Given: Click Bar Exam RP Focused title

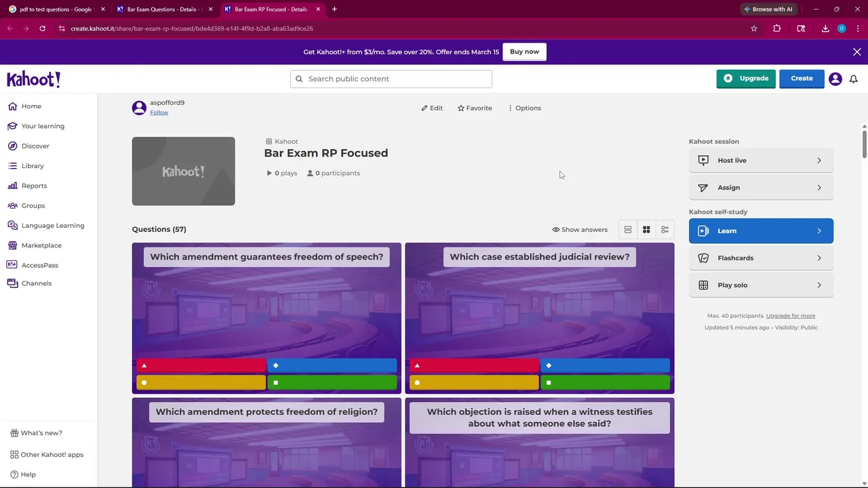Looking at the screenshot, I should [326, 153].
